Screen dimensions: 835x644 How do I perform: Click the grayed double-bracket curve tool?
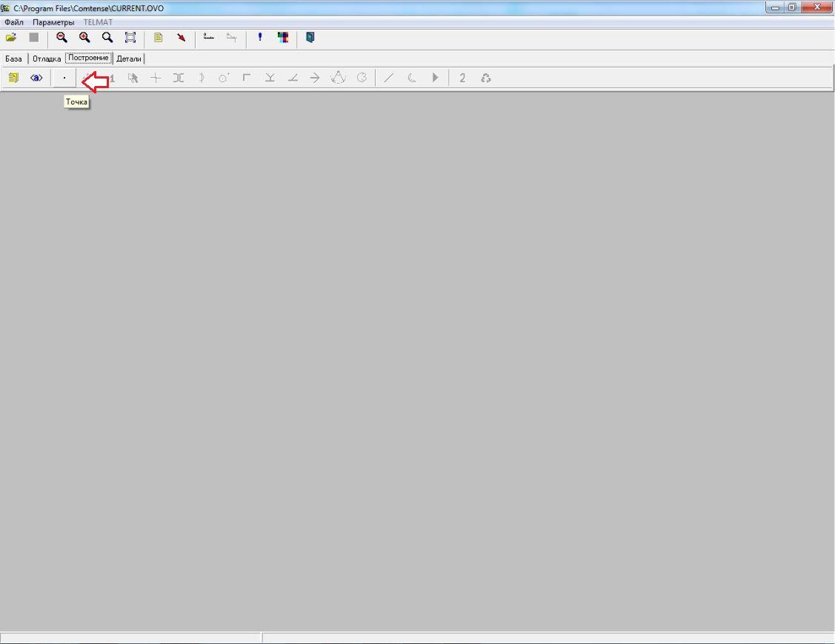coord(179,79)
